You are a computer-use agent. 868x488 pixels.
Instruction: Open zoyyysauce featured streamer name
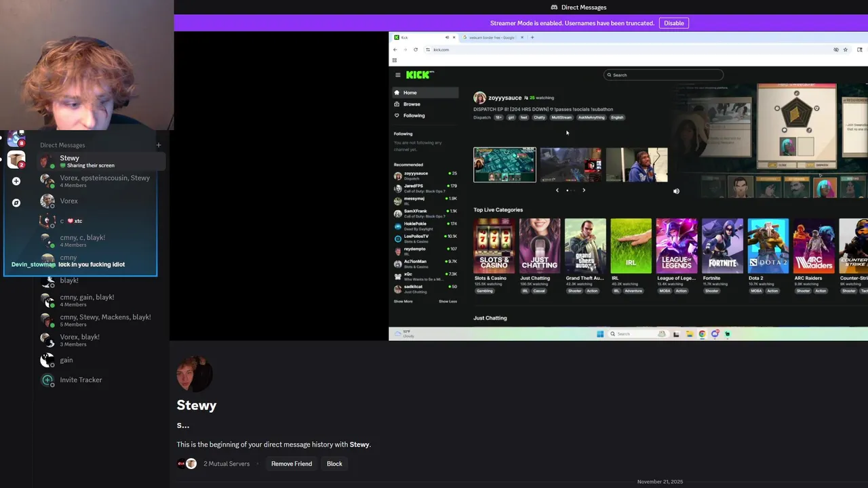[505, 98]
